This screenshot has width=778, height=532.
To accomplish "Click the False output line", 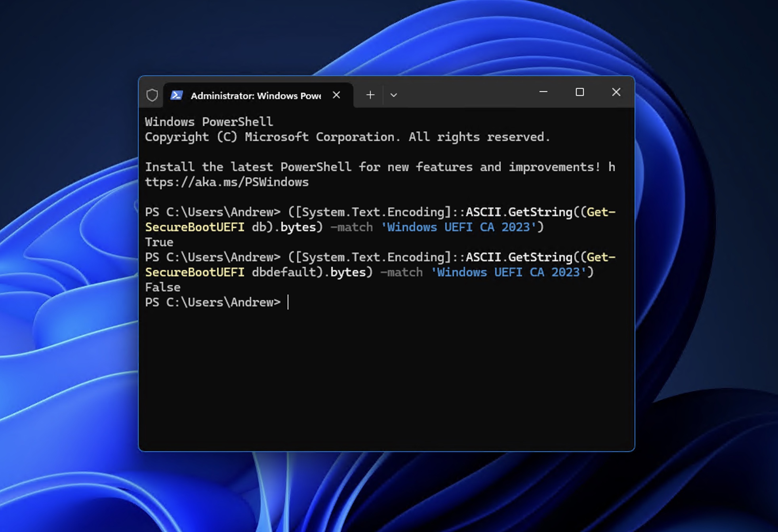I will pyautogui.click(x=163, y=287).
